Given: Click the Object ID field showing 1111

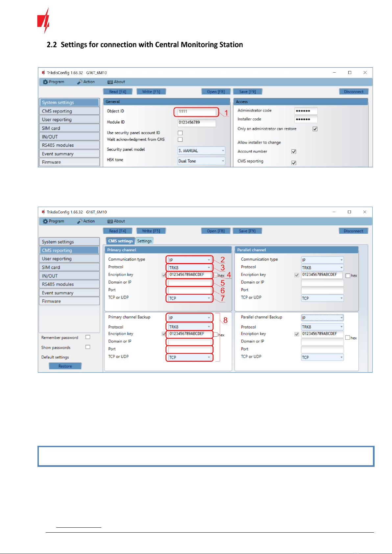Looking at the screenshot, I should [x=197, y=112].
